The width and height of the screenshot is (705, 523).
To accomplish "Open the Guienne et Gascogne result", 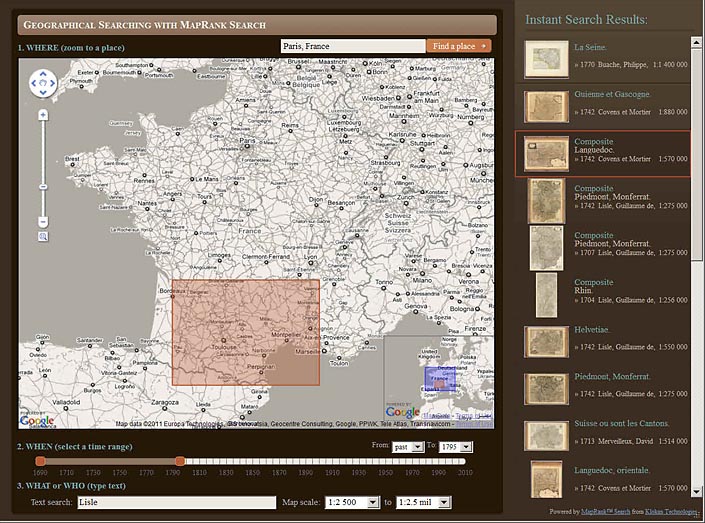I will [612, 95].
